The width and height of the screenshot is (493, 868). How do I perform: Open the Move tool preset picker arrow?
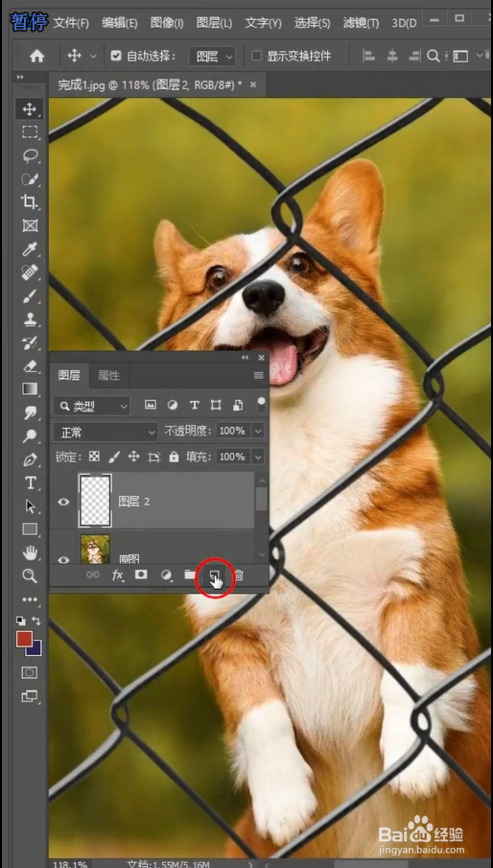[93, 56]
